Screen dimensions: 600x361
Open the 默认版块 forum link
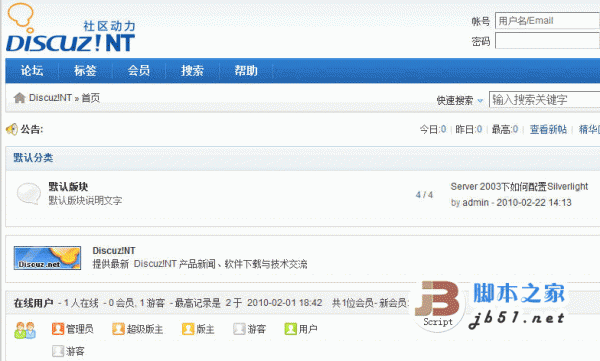[68, 187]
